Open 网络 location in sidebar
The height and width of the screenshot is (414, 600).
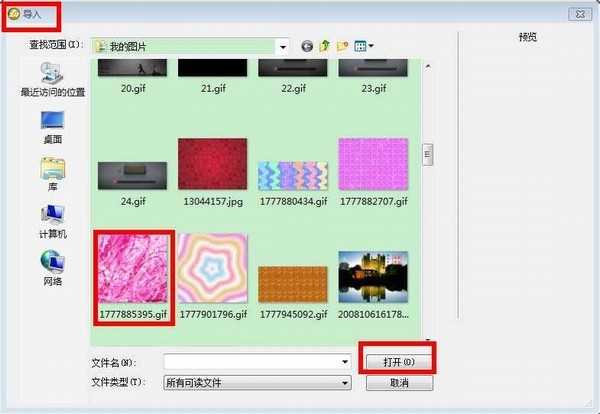point(52,267)
